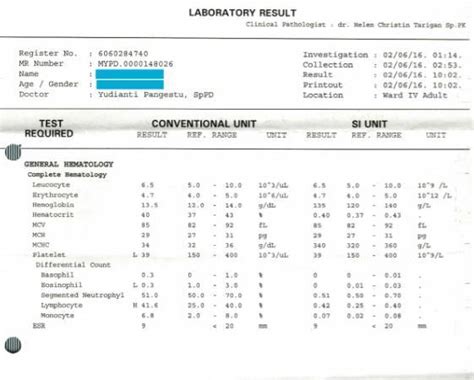Click the "SI UNIT" heading
474x380 pixels.
tap(369, 124)
